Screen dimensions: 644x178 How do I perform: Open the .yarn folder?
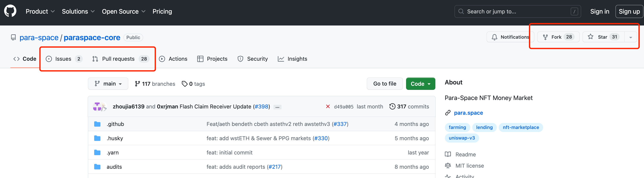[113, 153]
